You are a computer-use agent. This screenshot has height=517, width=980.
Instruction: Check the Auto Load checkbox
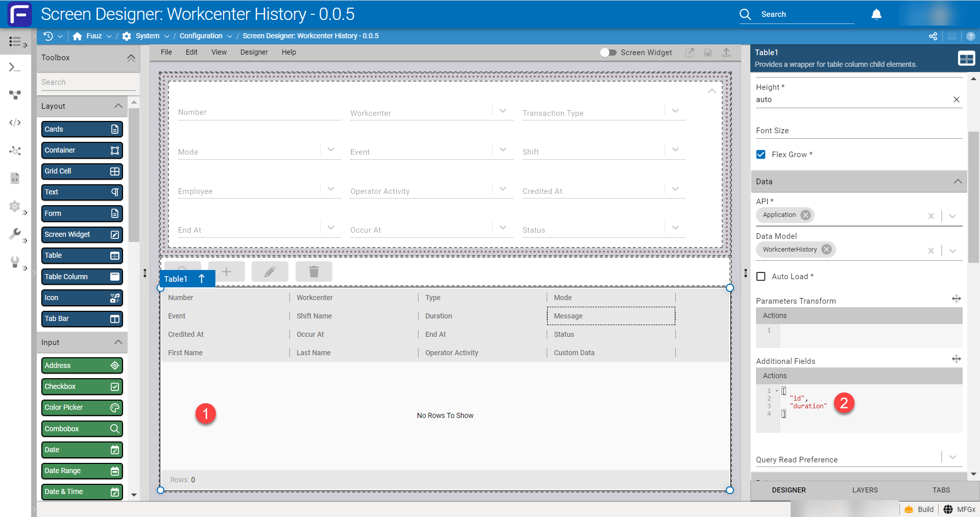click(x=761, y=276)
